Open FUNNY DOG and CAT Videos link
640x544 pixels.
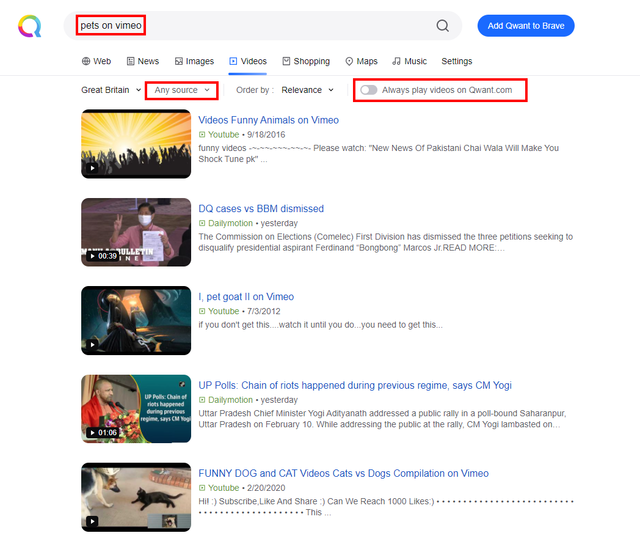(x=343, y=473)
